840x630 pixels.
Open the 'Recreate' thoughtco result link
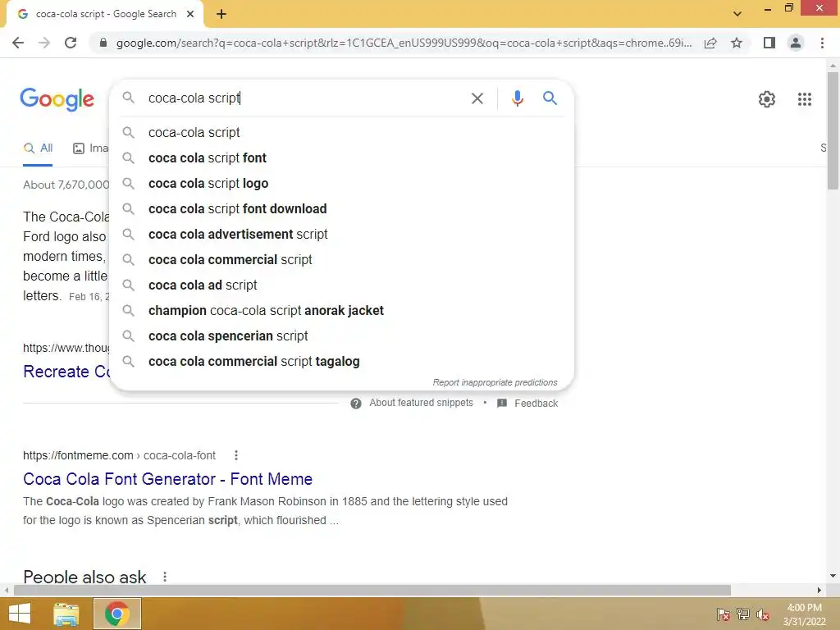click(66, 372)
